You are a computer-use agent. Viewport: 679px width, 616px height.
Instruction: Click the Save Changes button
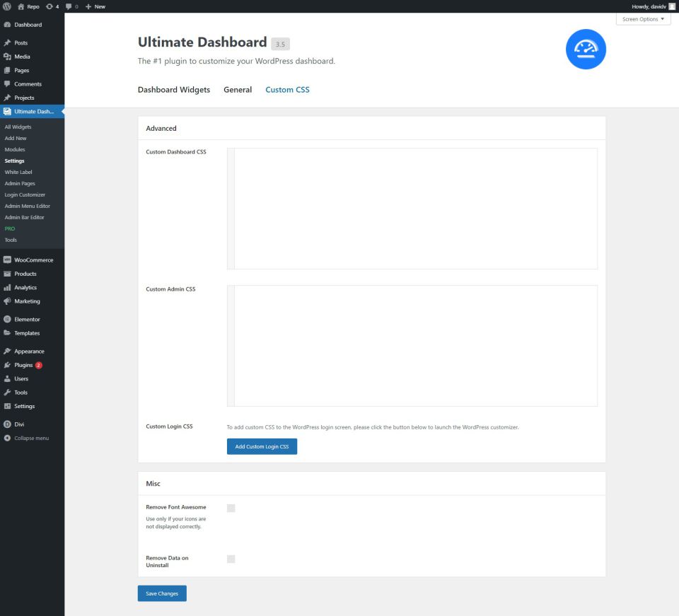click(x=161, y=593)
